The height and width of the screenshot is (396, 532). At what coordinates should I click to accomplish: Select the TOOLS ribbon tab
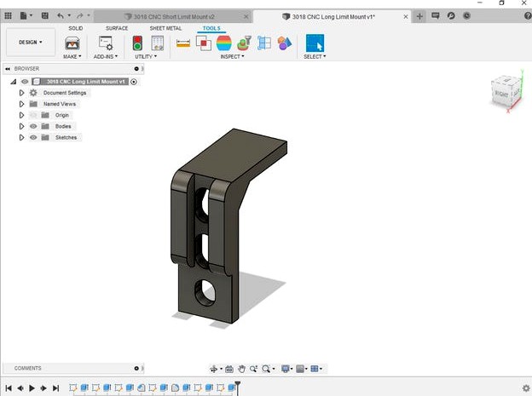pyautogui.click(x=211, y=28)
